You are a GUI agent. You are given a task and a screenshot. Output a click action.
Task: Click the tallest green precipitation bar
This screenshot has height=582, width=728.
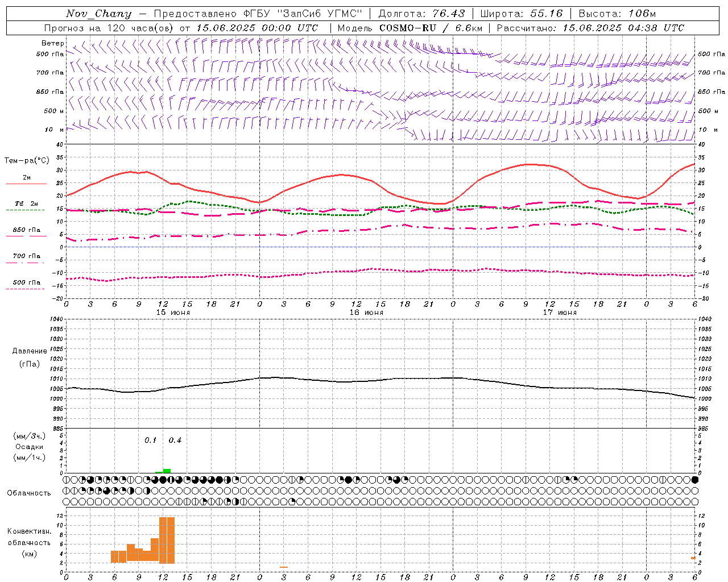point(167,471)
